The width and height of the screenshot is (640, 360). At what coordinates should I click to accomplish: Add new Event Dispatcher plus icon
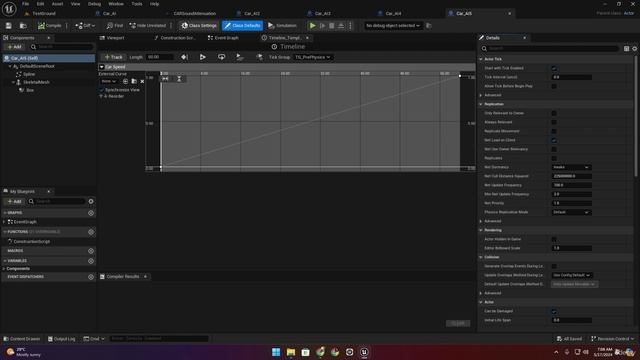(91, 277)
